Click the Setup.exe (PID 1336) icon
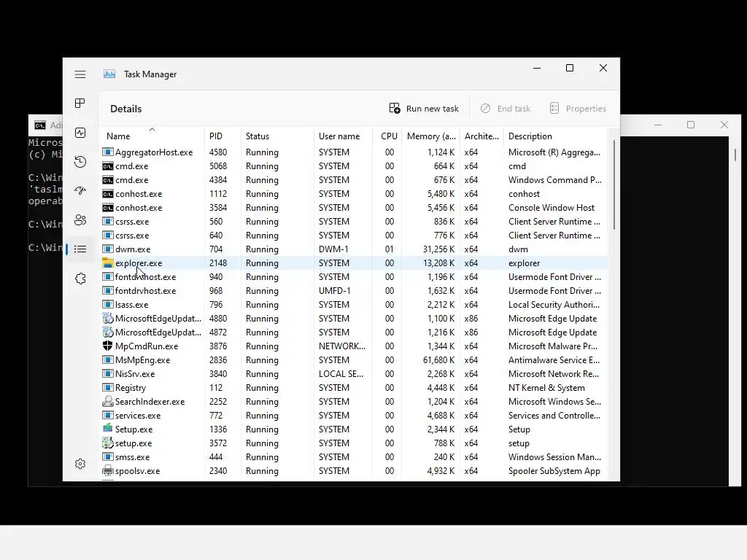The width and height of the screenshot is (747, 560). [x=108, y=429]
